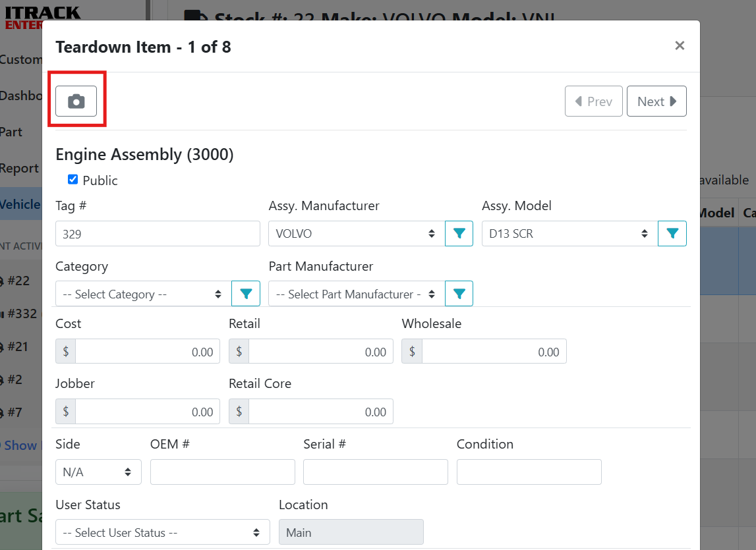Expand the Select Category dropdown

pos(143,294)
